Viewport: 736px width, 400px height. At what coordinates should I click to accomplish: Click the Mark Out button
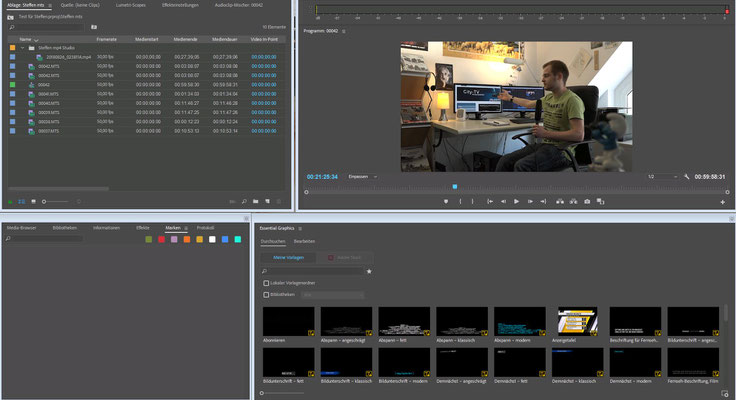tap(472, 201)
